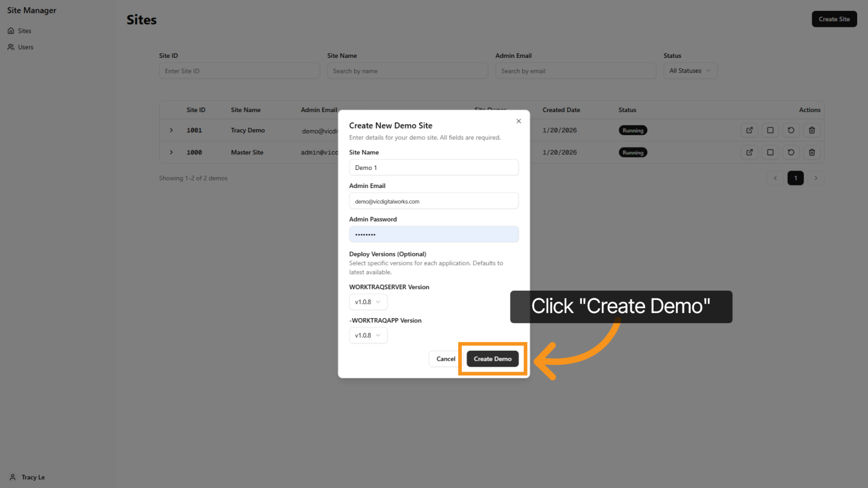Cancel the demo site creation
Image resolution: width=868 pixels, height=488 pixels.
click(445, 358)
